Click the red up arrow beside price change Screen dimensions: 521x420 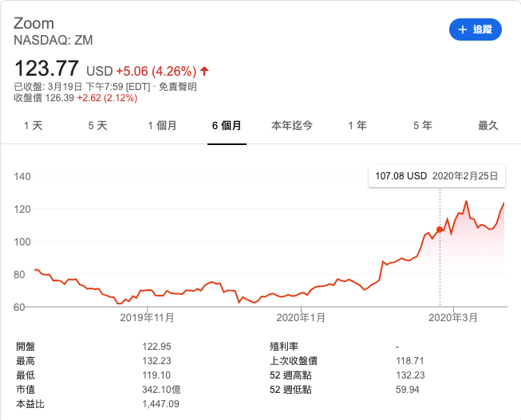pos(205,70)
